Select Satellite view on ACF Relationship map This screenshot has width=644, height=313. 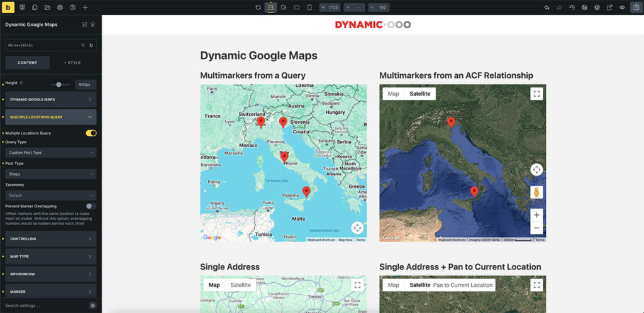tap(420, 94)
